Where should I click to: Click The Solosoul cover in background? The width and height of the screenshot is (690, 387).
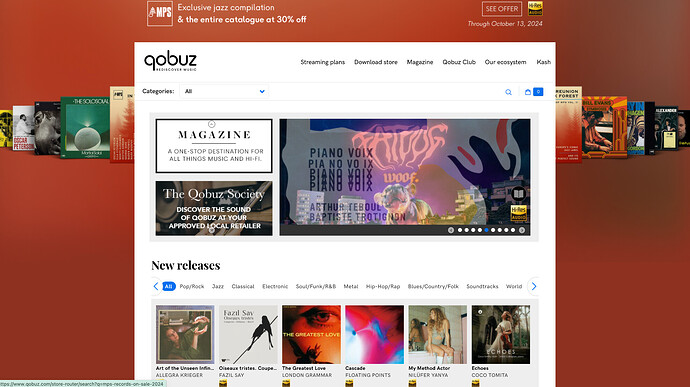[x=85, y=127]
